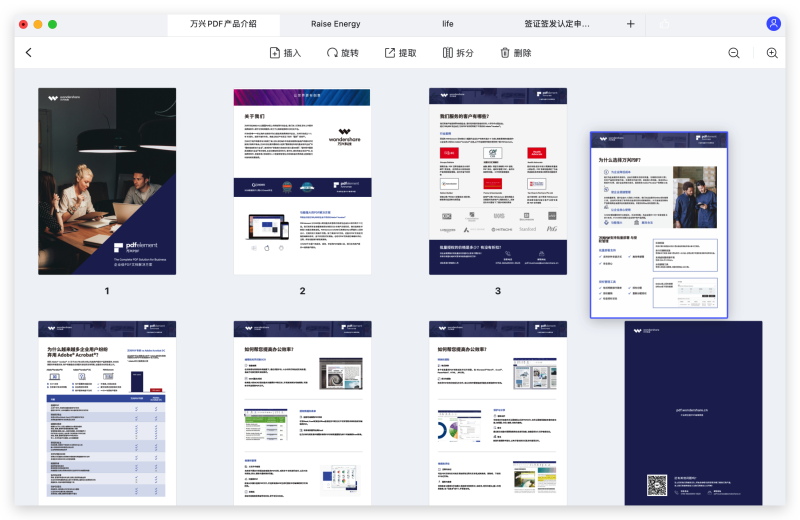Zoom in the page thumbnails
Viewport: 800px width, 520px height.
pyautogui.click(x=772, y=53)
